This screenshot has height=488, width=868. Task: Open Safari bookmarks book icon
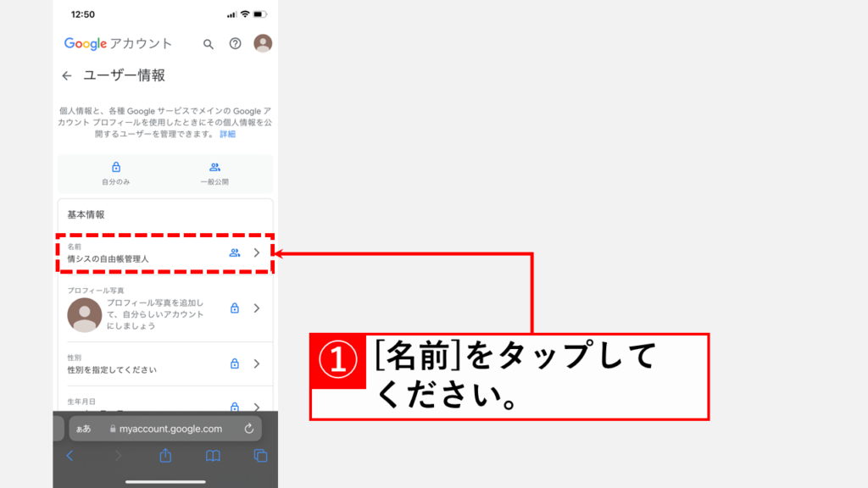[x=213, y=456]
